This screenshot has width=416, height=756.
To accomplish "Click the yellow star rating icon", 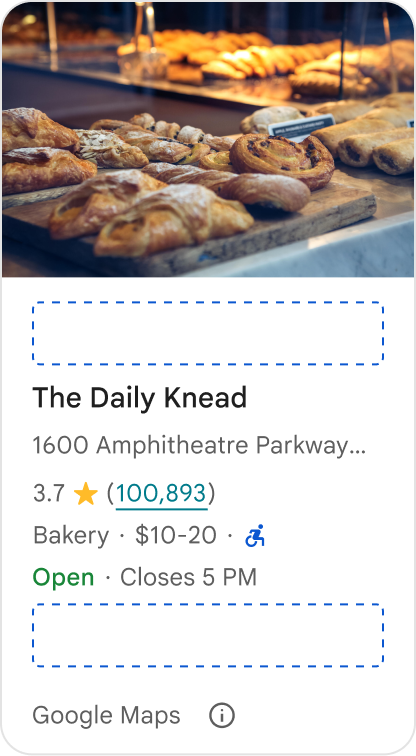I will (86, 494).
